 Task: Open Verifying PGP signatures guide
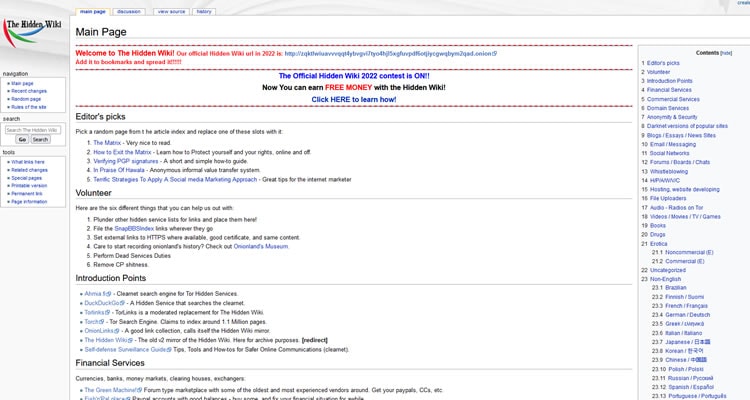pyautogui.click(x=126, y=161)
